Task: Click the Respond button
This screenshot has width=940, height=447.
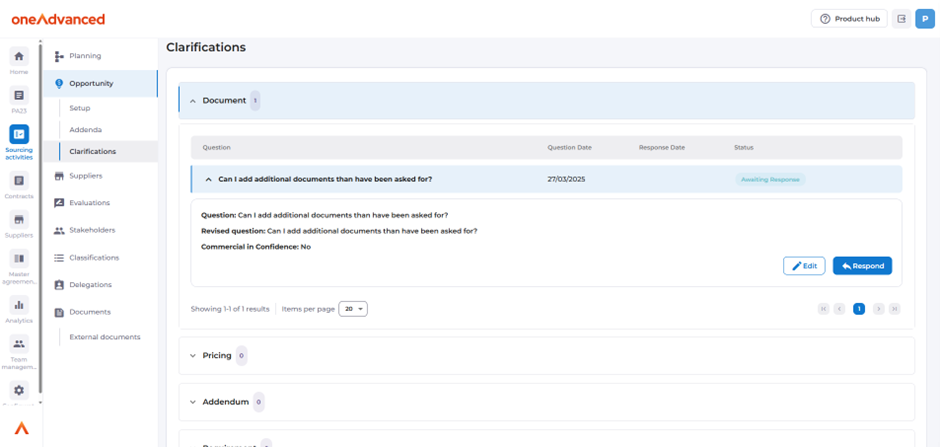Action: point(862,266)
